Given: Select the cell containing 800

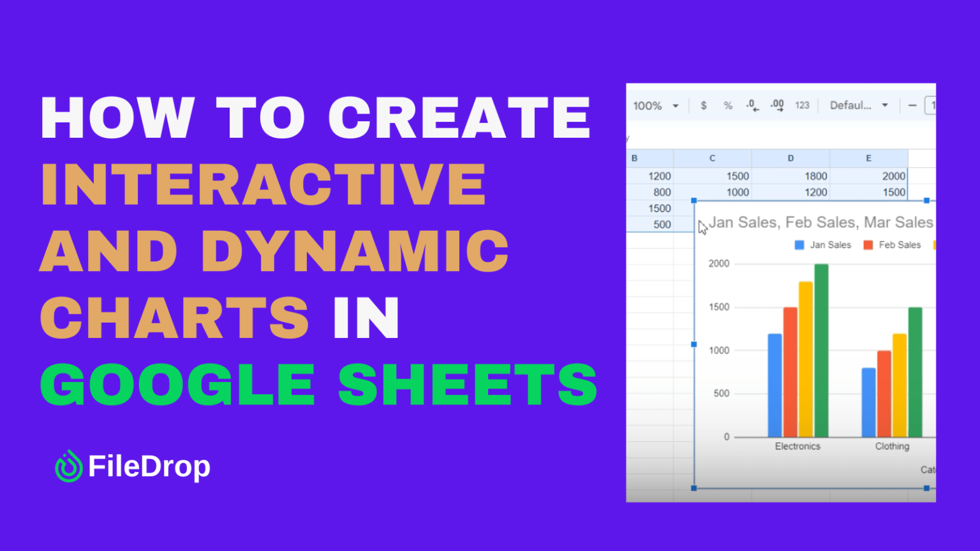Looking at the screenshot, I should [x=650, y=192].
